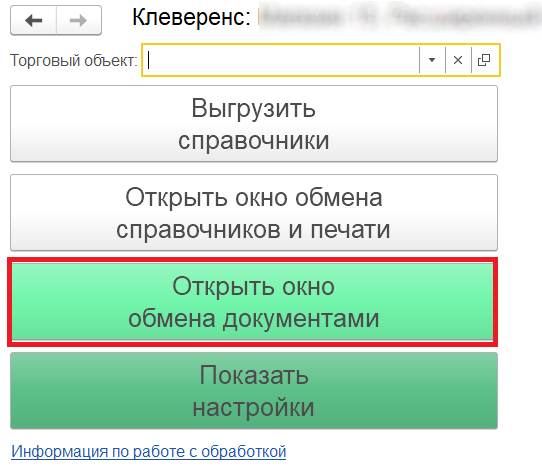Click the Торговый объект field label

pyautogui.click(x=74, y=61)
